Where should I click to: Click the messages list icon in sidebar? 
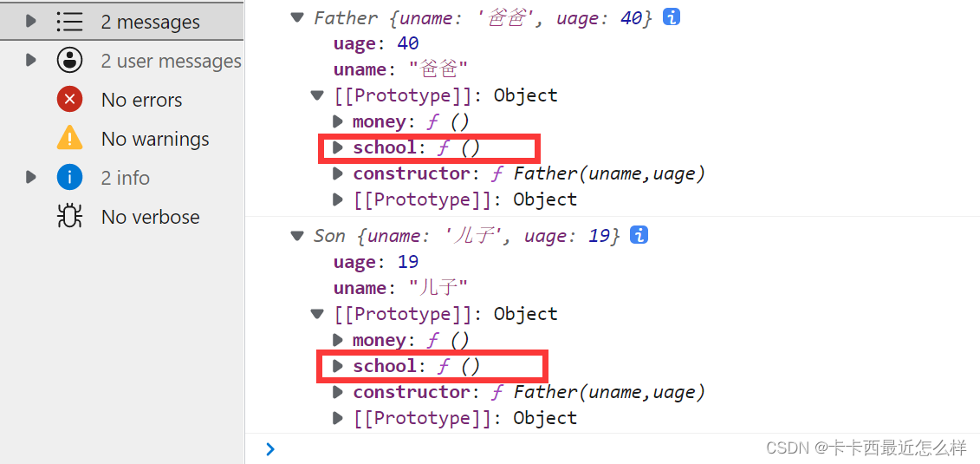tap(69, 22)
